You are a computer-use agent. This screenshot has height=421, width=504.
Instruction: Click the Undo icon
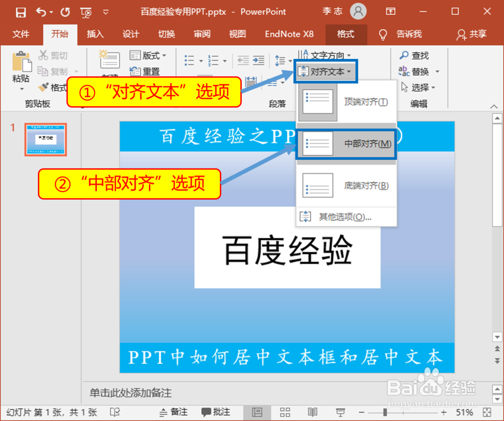[x=41, y=12]
